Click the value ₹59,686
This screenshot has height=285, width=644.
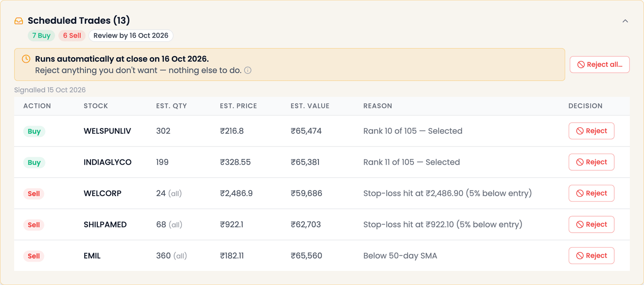pos(306,193)
